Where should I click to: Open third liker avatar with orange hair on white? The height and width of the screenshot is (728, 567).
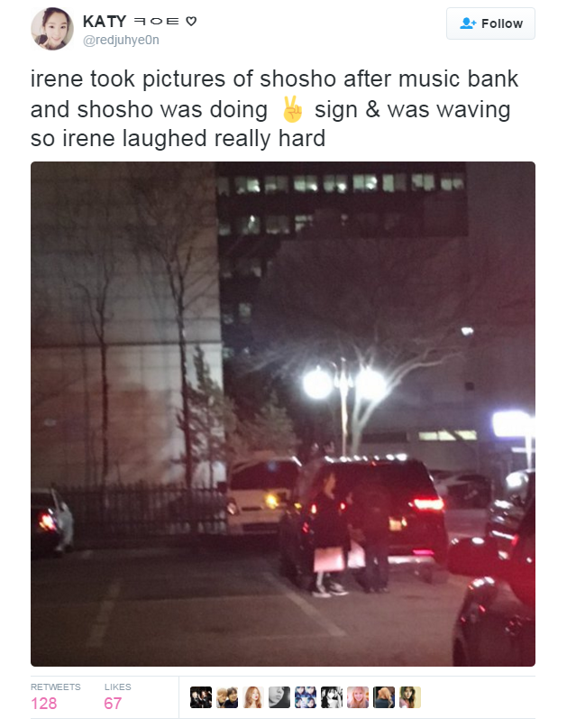coord(253,697)
